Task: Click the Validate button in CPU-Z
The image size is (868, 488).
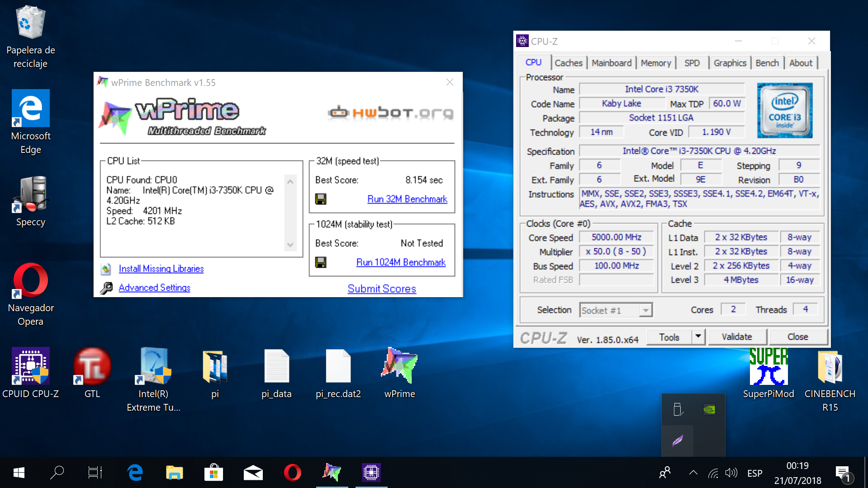Action: 737,336
